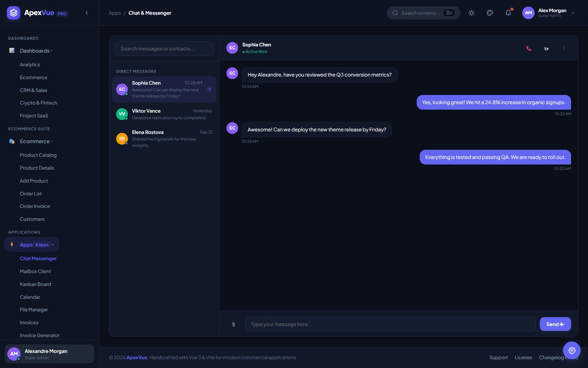Viewport: 588px width, 368px height.
Task: Click Alexandre Morgan profile card in sidebar
Action: coord(49,354)
